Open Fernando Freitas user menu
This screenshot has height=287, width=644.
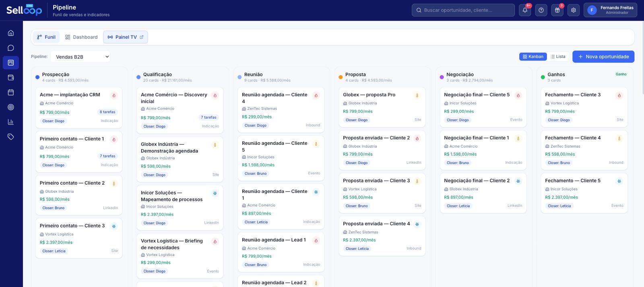610,10
